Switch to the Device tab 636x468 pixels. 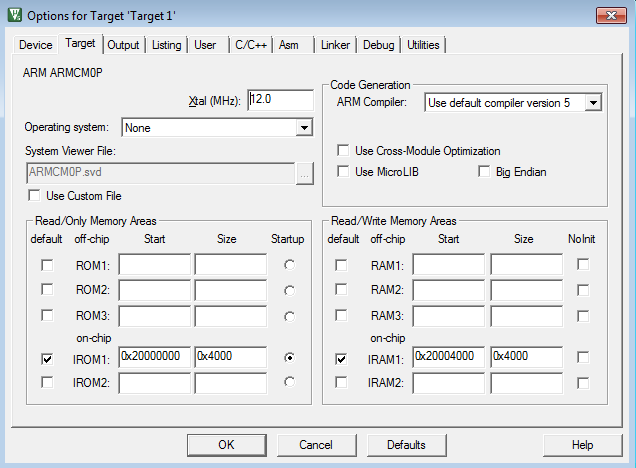pos(36,45)
